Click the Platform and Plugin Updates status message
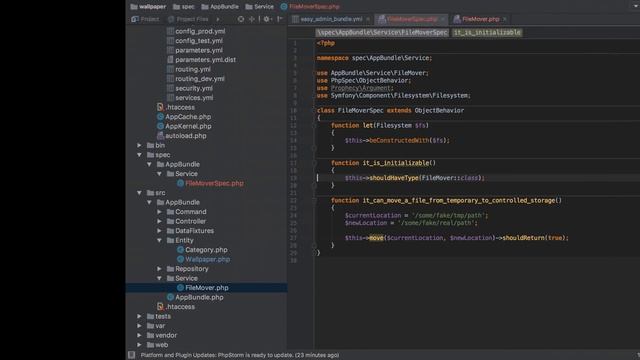Viewport: 640px width, 360px height. [240, 355]
